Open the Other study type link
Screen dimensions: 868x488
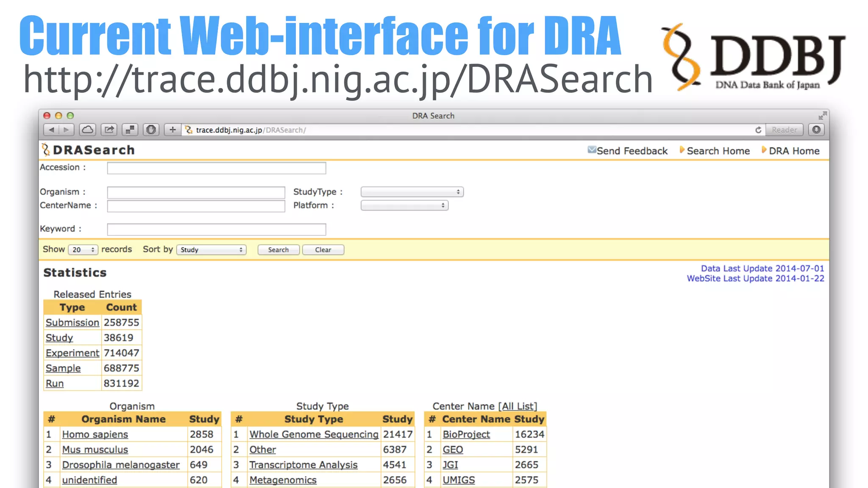coord(262,449)
